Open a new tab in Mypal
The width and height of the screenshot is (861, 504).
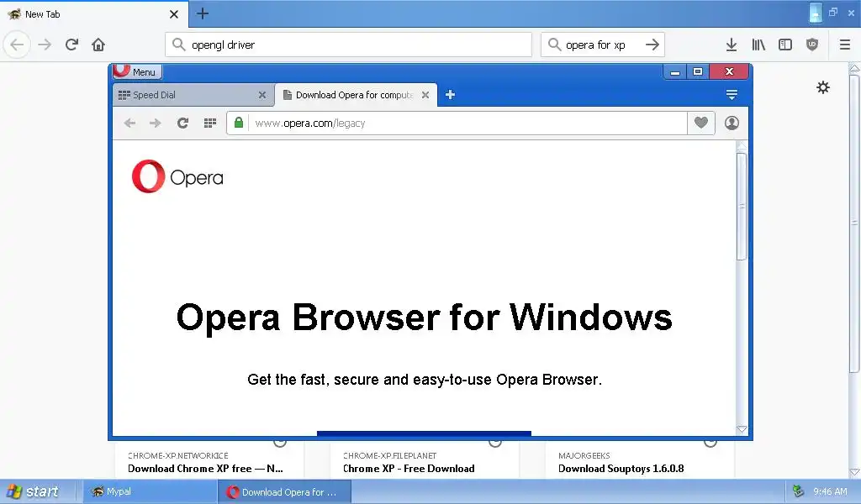click(203, 13)
